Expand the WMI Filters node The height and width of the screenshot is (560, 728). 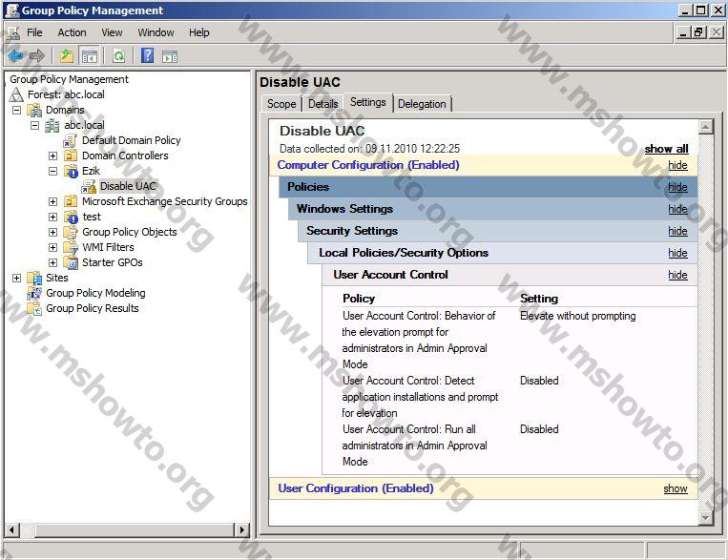point(52,247)
